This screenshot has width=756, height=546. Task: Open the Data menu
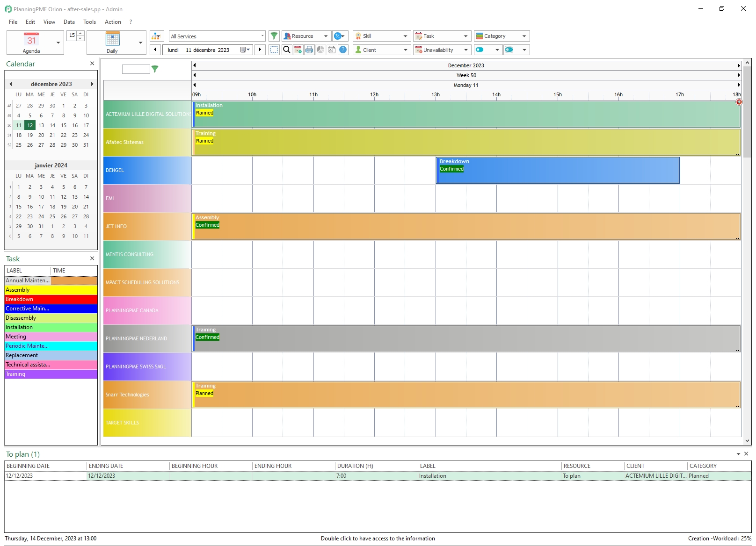[x=69, y=22]
